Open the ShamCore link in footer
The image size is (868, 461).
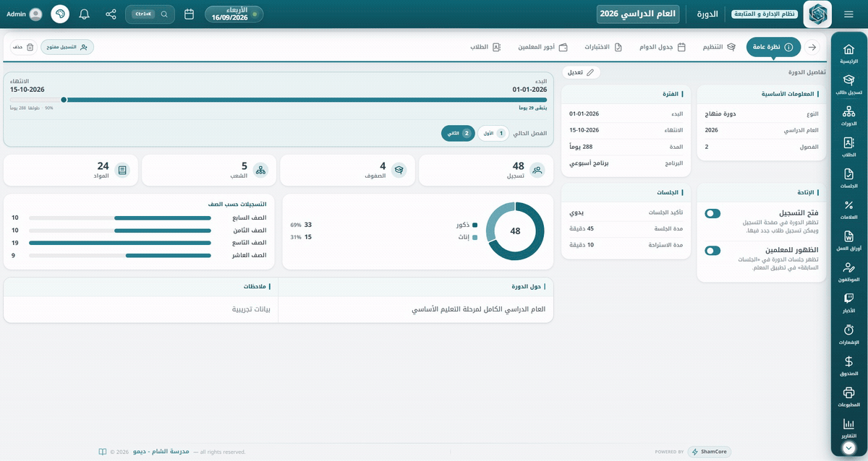point(710,452)
